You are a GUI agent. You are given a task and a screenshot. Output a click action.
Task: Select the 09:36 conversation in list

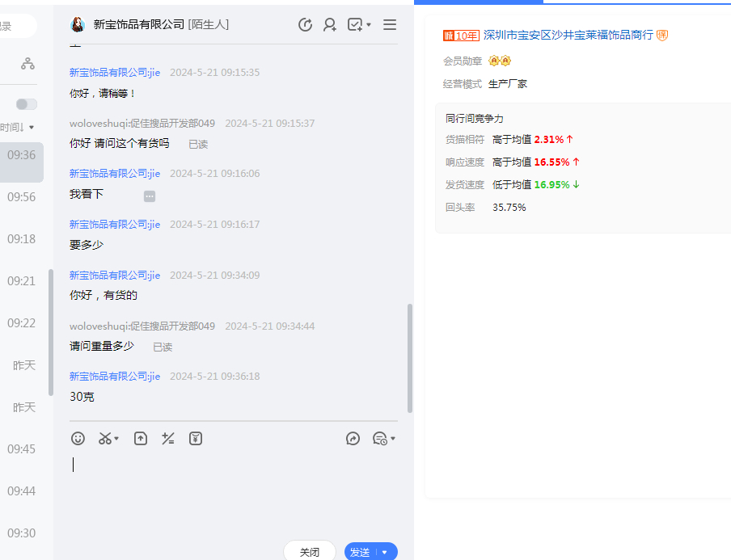22,155
